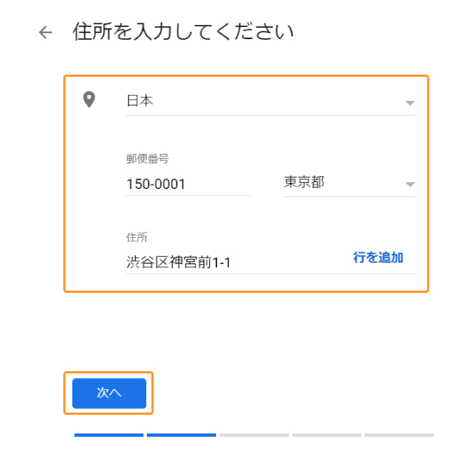The height and width of the screenshot is (463, 476).
Task: Click the 郵便番号 field label
Action: pyautogui.click(x=147, y=158)
